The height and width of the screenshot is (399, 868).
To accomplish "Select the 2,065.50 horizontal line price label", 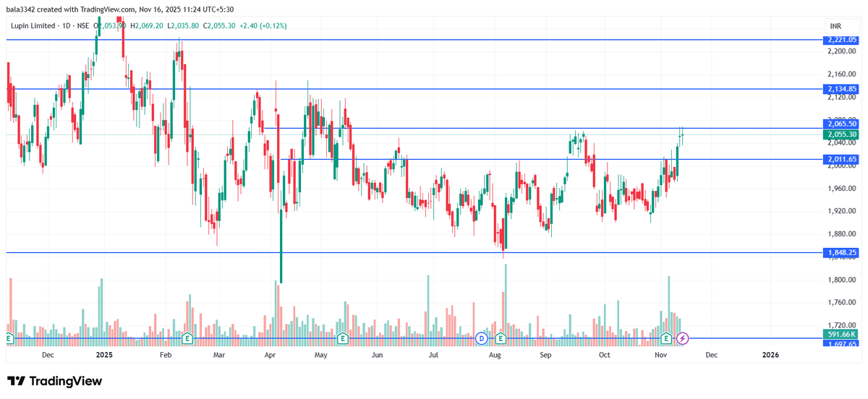I will [841, 124].
